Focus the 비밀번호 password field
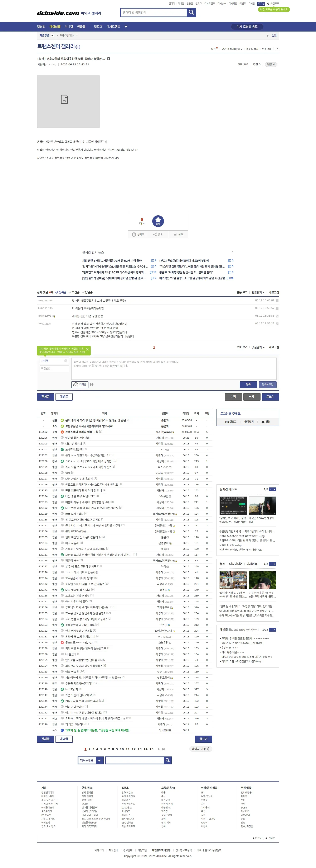This screenshot has width=316, height=868. point(54,369)
